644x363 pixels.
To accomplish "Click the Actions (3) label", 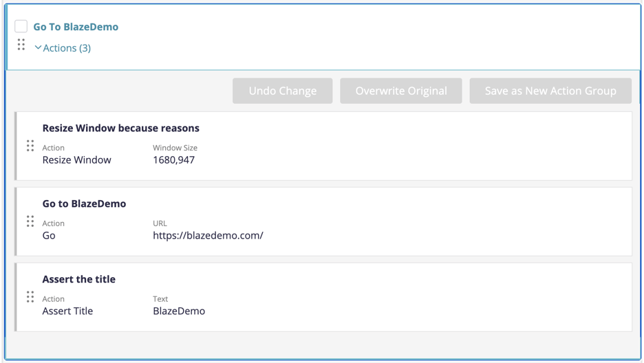I will (x=67, y=48).
